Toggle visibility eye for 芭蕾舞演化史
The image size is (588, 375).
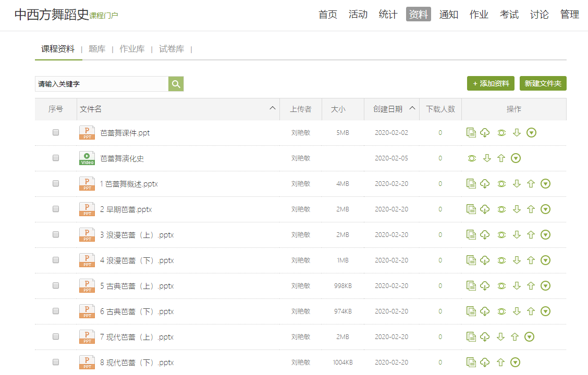tap(472, 158)
